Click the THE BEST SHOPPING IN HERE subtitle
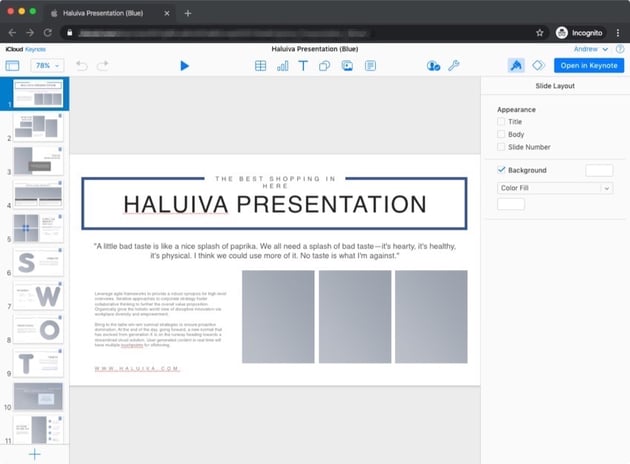The width and height of the screenshot is (630, 464). click(x=275, y=182)
